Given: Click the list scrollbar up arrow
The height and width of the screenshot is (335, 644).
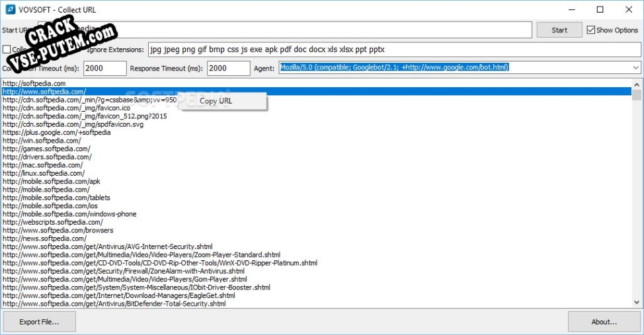Looking at the screenshot, I should pyautogui.click(x=637, y=85).
